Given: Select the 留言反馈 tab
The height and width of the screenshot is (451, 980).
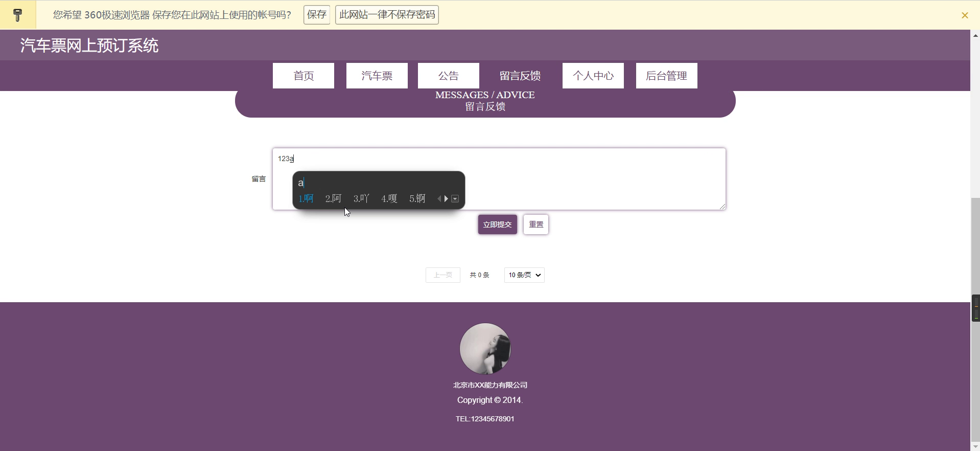Looking at the screenshot, I should click(520, 76).
